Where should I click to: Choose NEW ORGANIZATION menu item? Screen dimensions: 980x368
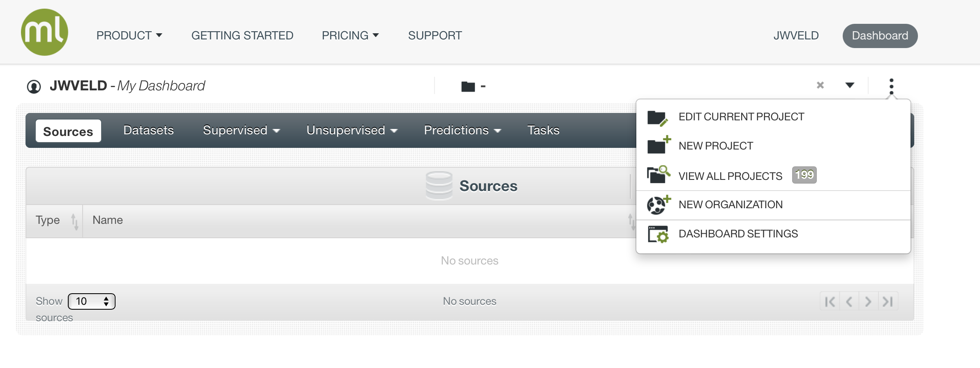coord(773,205)
